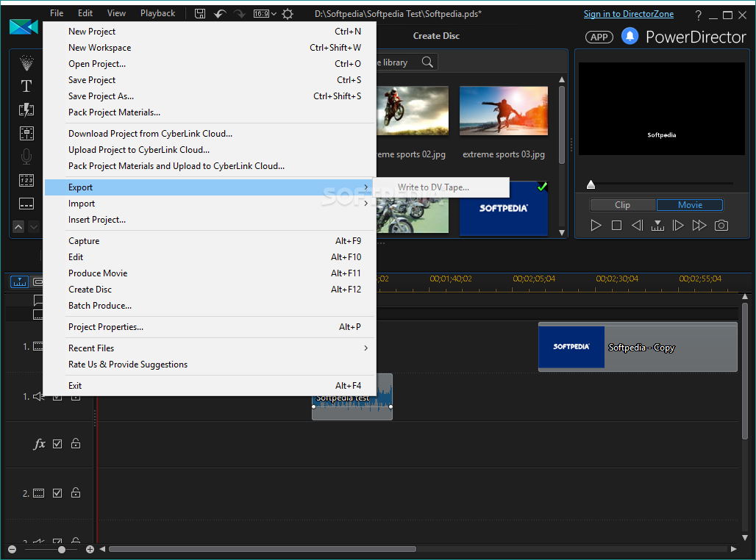
Task: Click the next frame button
Action: tap(678, 225)
